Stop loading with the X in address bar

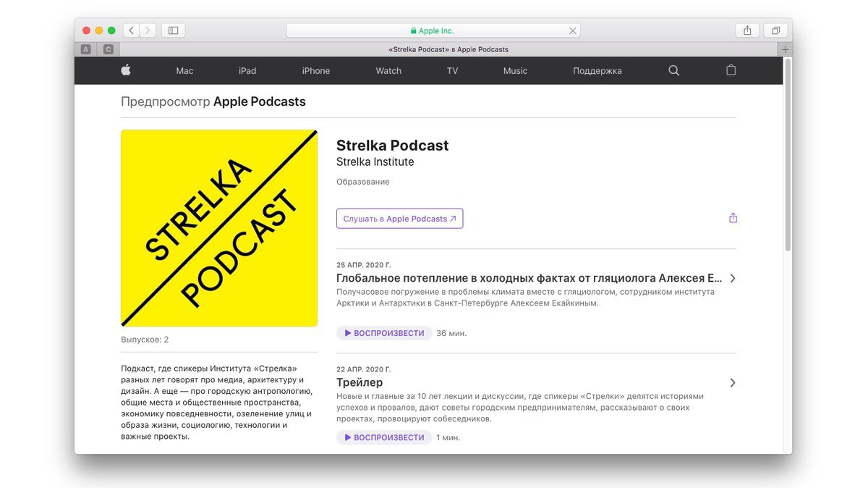pyautogui.click(x=573, y=30)
